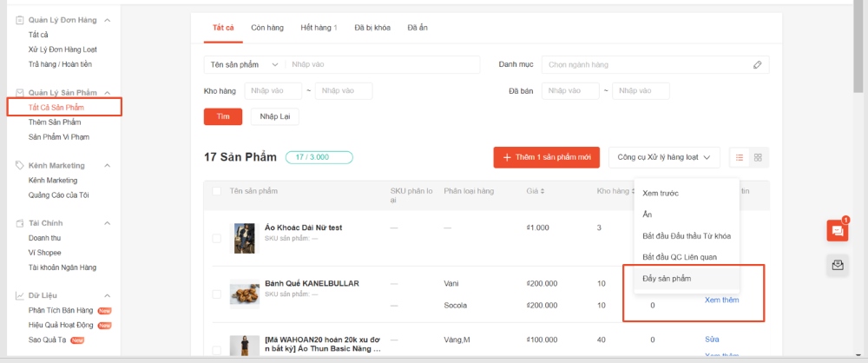Select the Đã ẩn tab
The image size is (868, 363).
click(418, 28)
